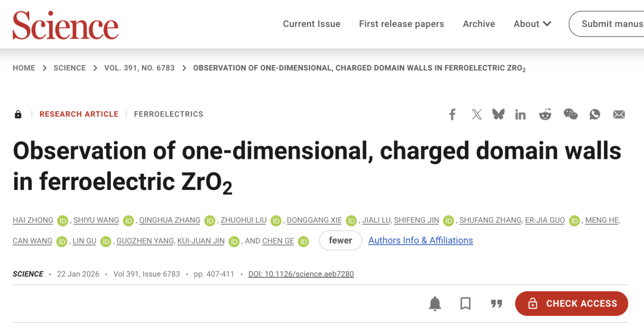The image size is (644, 329).
Task: Go to First release papers
Action: pos(401,24)
